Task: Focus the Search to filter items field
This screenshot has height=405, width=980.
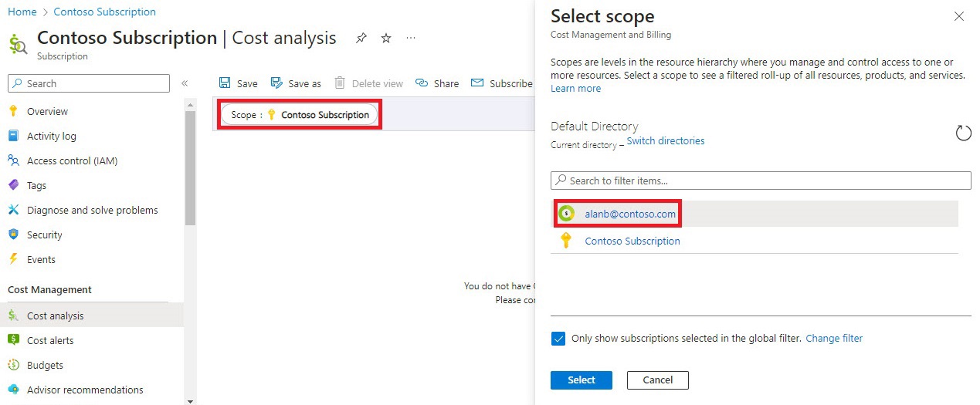Action: pyautogui.click(x=761, y=181)
